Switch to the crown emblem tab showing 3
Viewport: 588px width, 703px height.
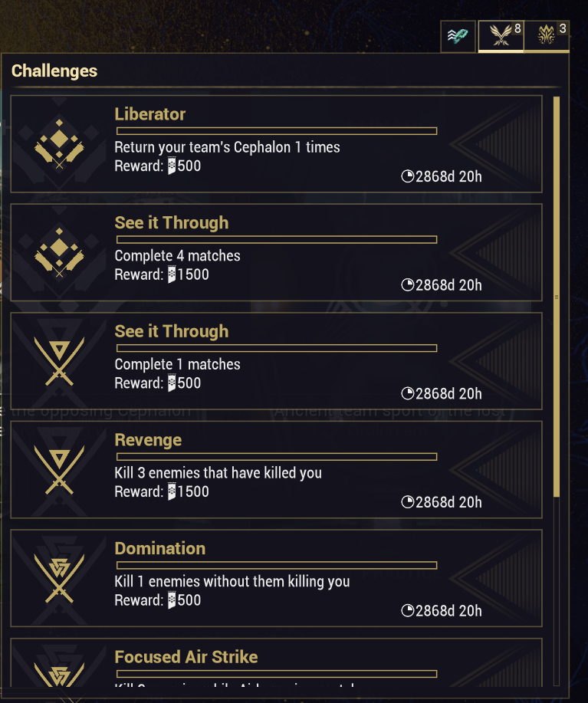547,36
